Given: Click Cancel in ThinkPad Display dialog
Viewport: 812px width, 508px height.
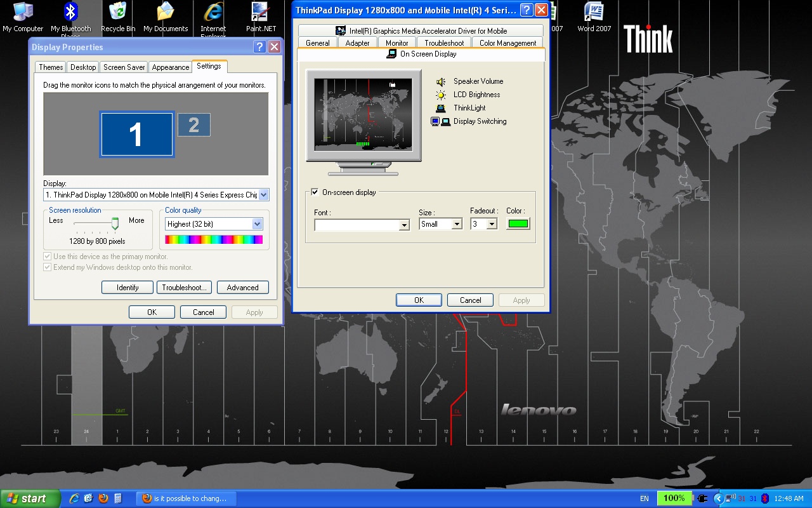Looking at the screenshot, I should [x=470, y=300].
